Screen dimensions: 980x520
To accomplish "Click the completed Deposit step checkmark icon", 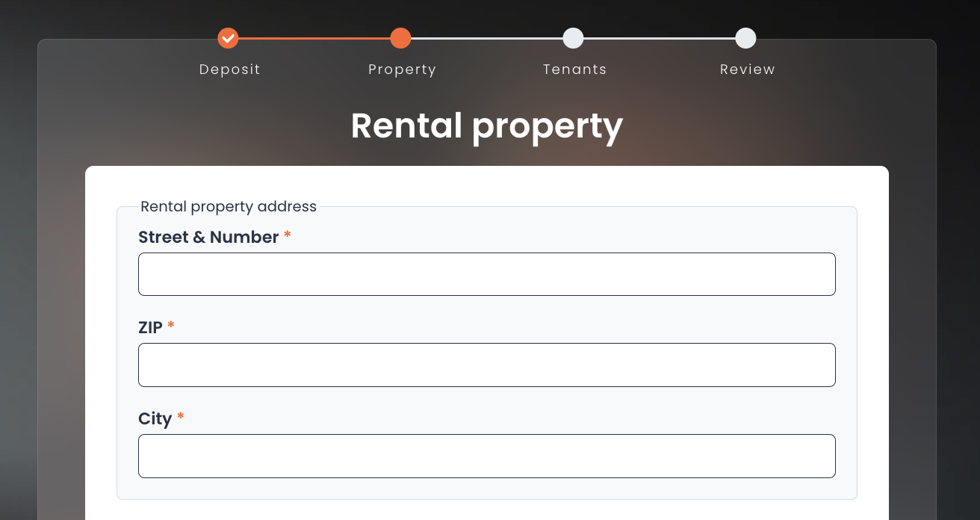I will [228, 38].
